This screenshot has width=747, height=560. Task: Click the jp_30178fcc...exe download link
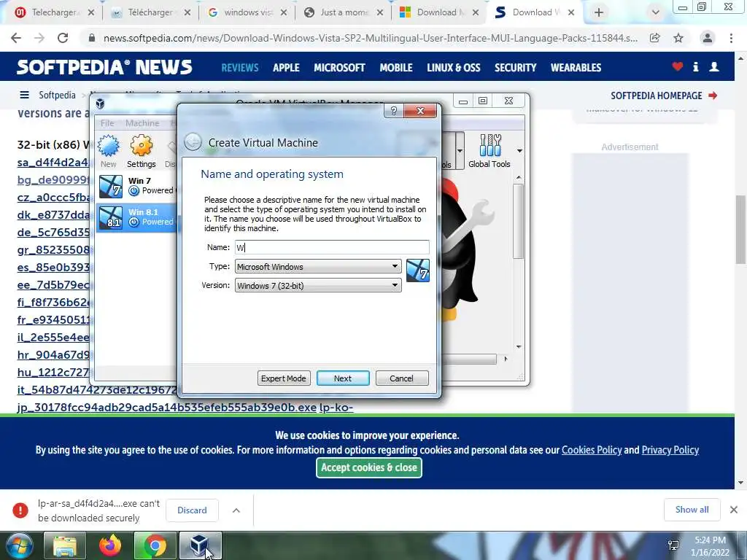pos(167,408)
